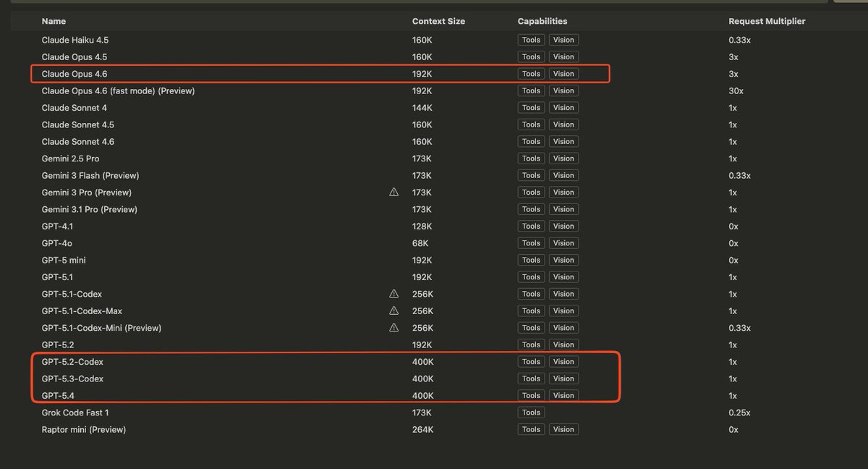Select the Grok Code Fast 1 name
The width and height of the screenshot is (868, 469).
tap(75, 413)
